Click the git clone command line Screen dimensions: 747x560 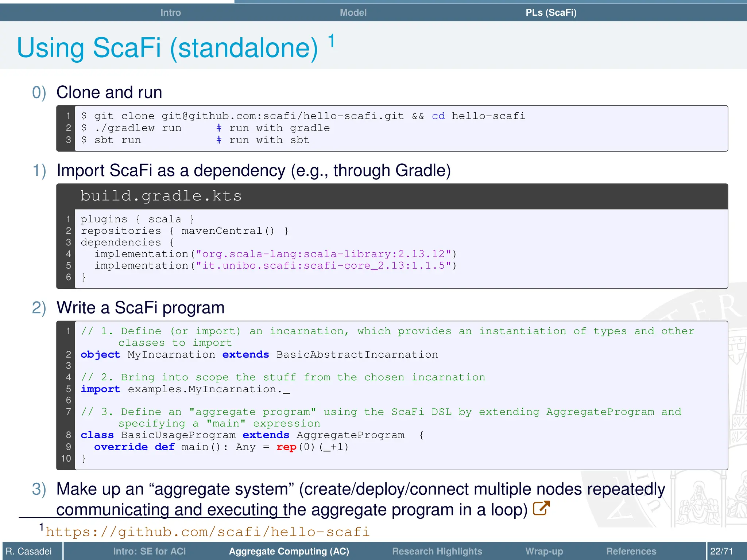pyautogui.click(x=303, y=116)
